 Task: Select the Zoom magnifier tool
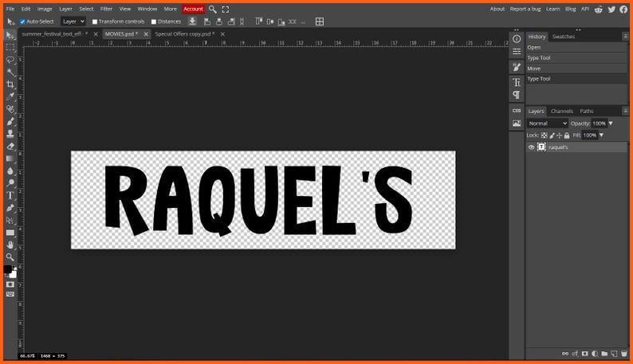[x=10, y=257]
